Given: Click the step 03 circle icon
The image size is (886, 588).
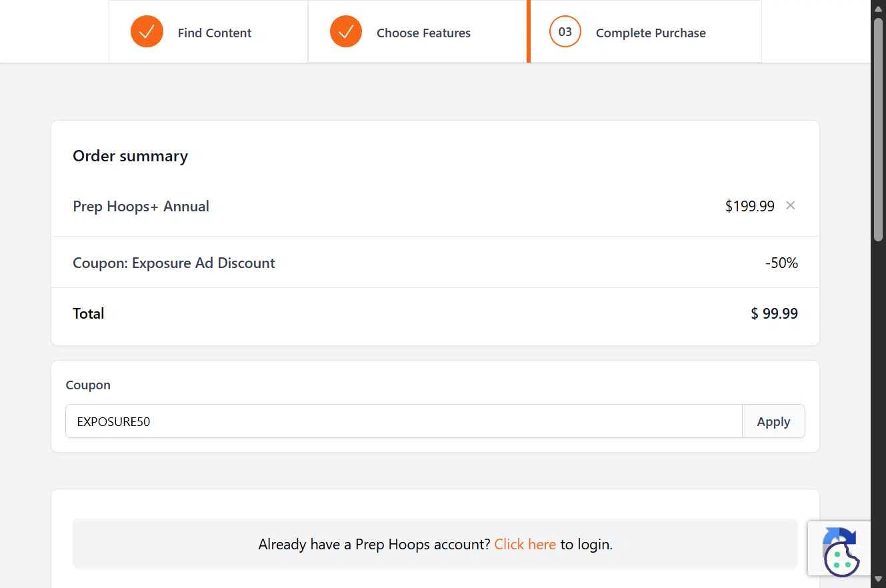Looking at the screenshot, I should click(x=565, y=31).
